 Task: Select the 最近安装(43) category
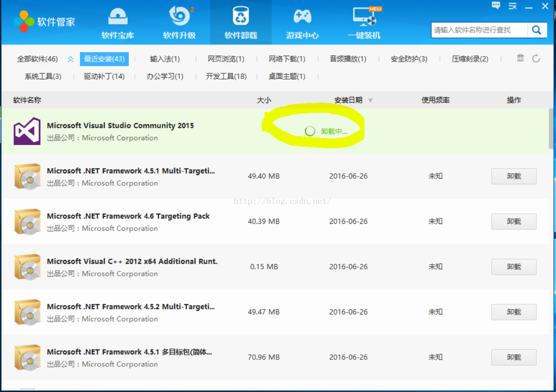104,59
